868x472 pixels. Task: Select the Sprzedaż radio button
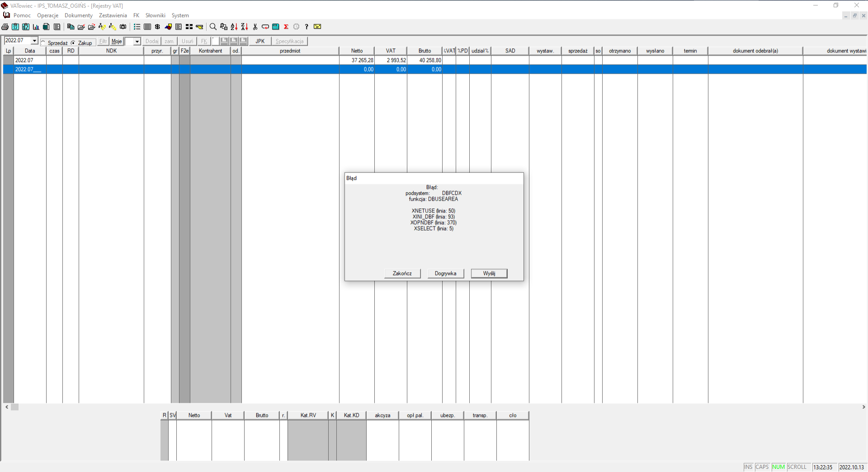pyautogui.click(x=43, y=42)
